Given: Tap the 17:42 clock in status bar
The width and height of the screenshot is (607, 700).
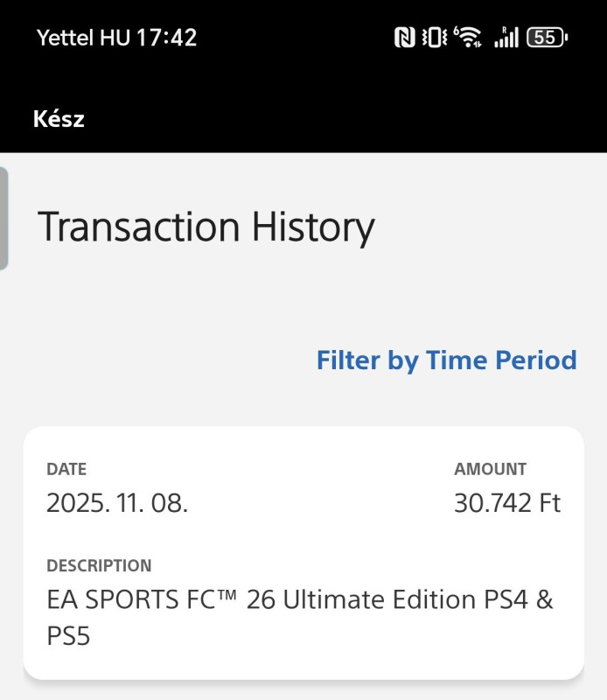Looking at the screenshot, I should coord(167,38).
